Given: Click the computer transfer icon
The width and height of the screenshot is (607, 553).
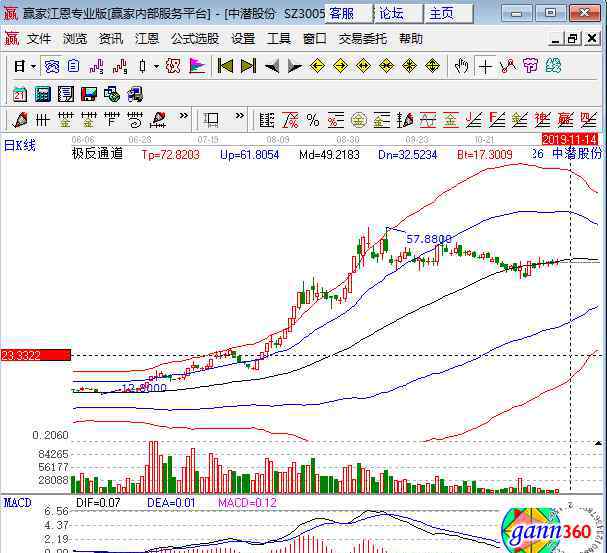Looking at the screenshot, I should pyautogui.click(x=135, y=94).
